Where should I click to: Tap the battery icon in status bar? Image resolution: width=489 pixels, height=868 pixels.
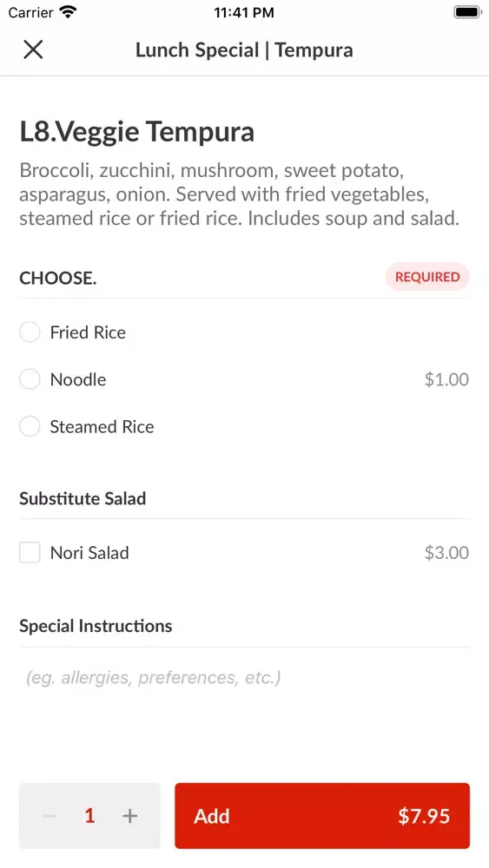(x=467, y=12)
